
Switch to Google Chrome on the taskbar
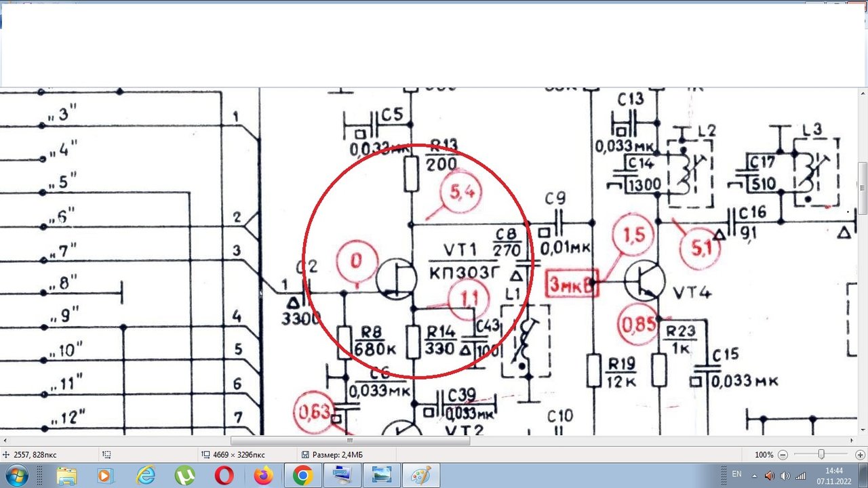pos(302,476)
